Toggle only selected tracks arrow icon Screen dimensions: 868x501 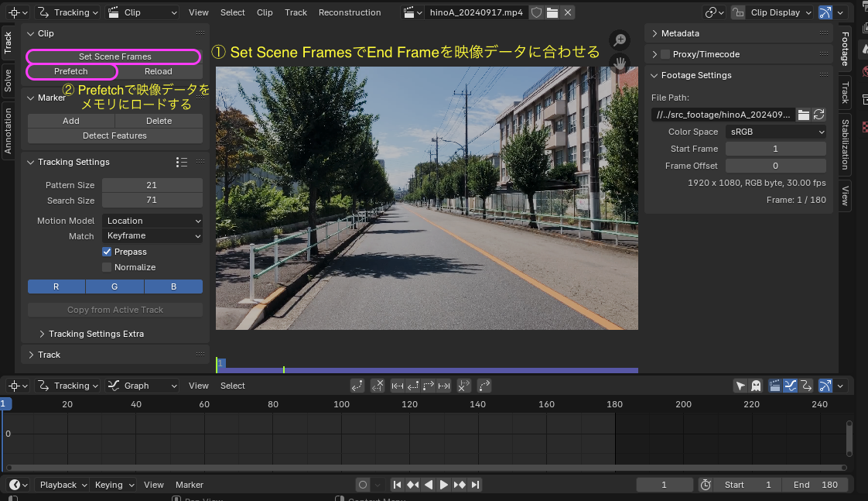click(x=740, y=386)
